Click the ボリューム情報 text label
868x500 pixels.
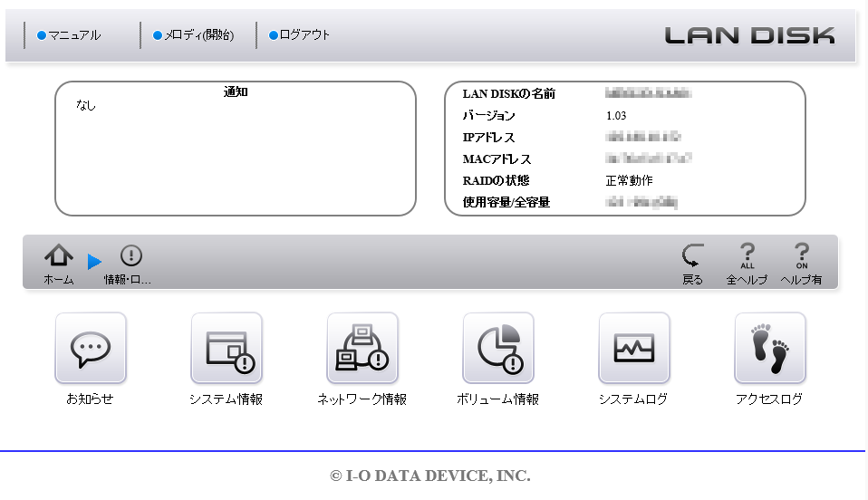(497, 399)
